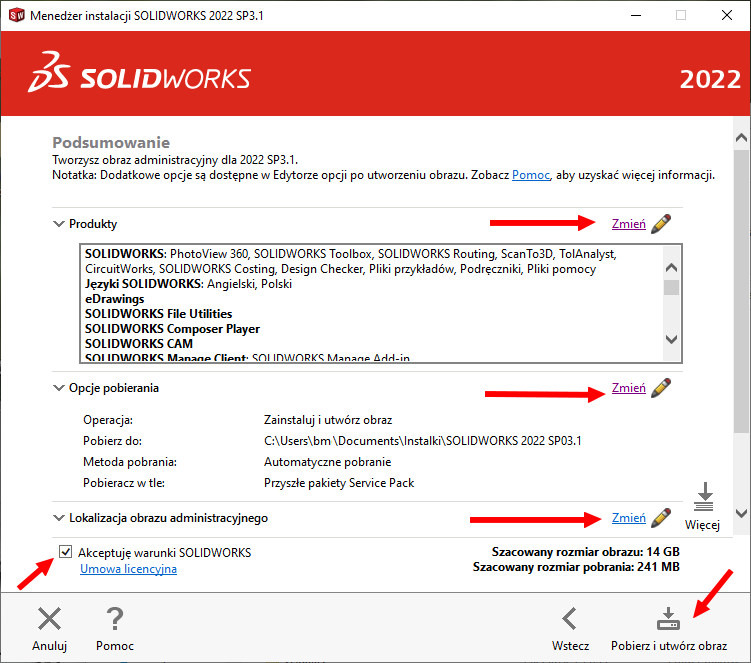The height and width of the screenshot is (663, 751).
Task: Click the Anuluj X icon
Action: [x=49, y=618]
